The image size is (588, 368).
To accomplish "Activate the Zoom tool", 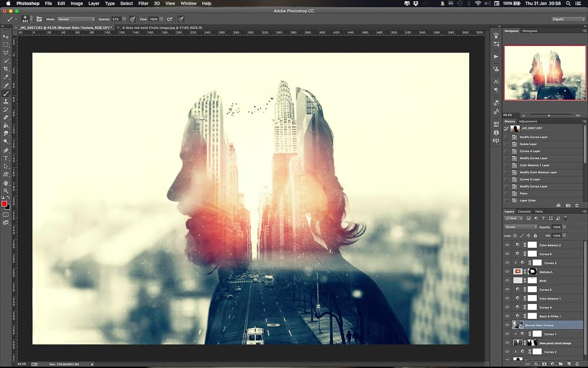I will pos(6,191).
